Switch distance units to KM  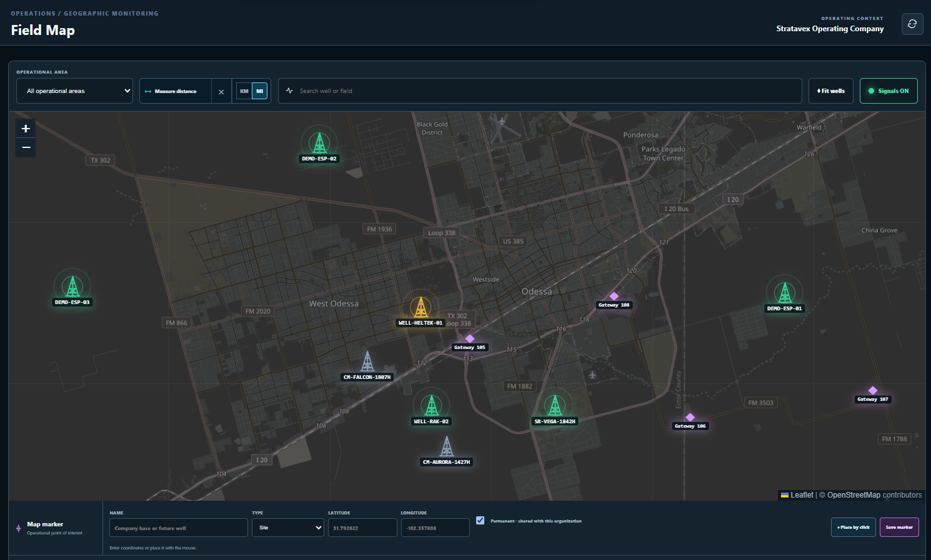click(x=244, y=91)
